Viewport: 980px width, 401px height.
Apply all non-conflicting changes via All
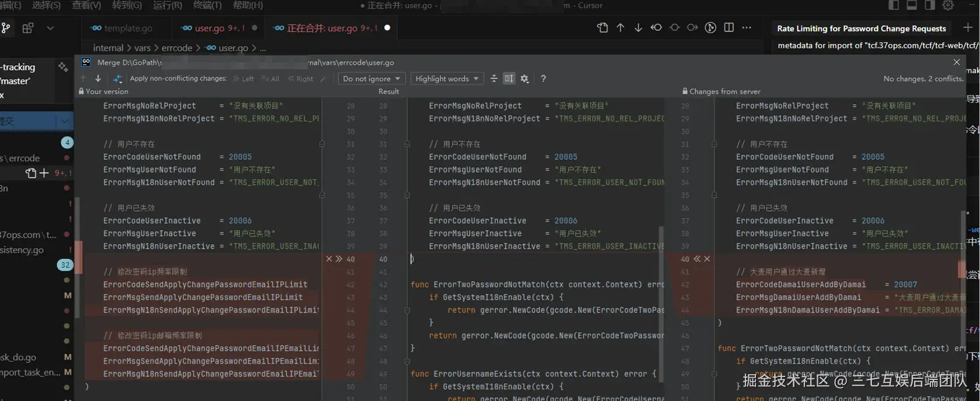tap(271, 79)
